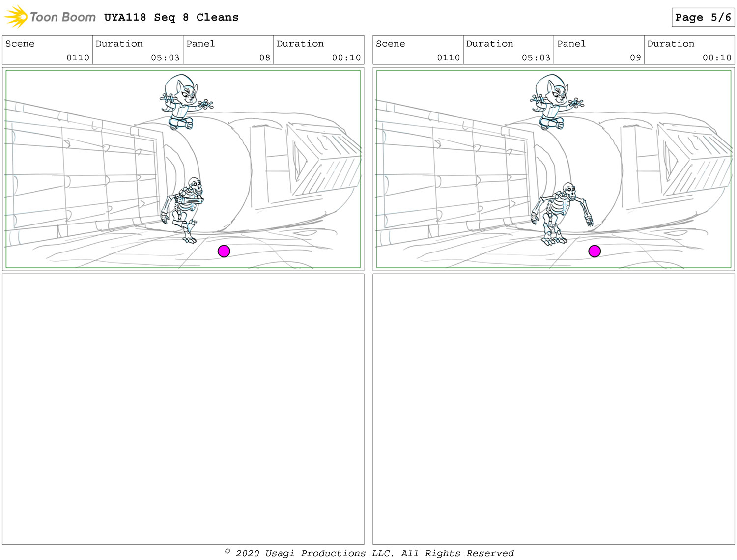Click the Panel 08 number field
The height and width of the screenshot is (560, 737).
(x=228, y=50)
